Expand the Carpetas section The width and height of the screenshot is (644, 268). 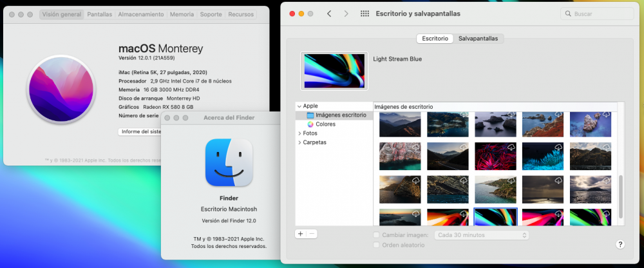(299, 142)
